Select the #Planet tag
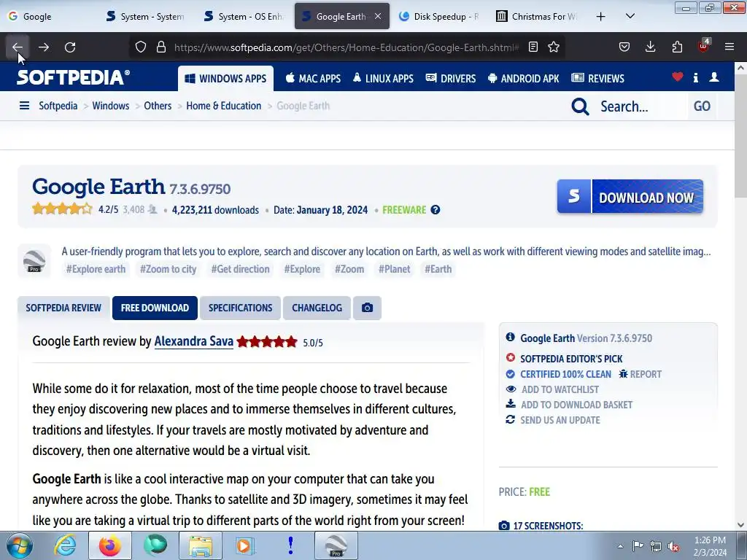 [395, 269]
